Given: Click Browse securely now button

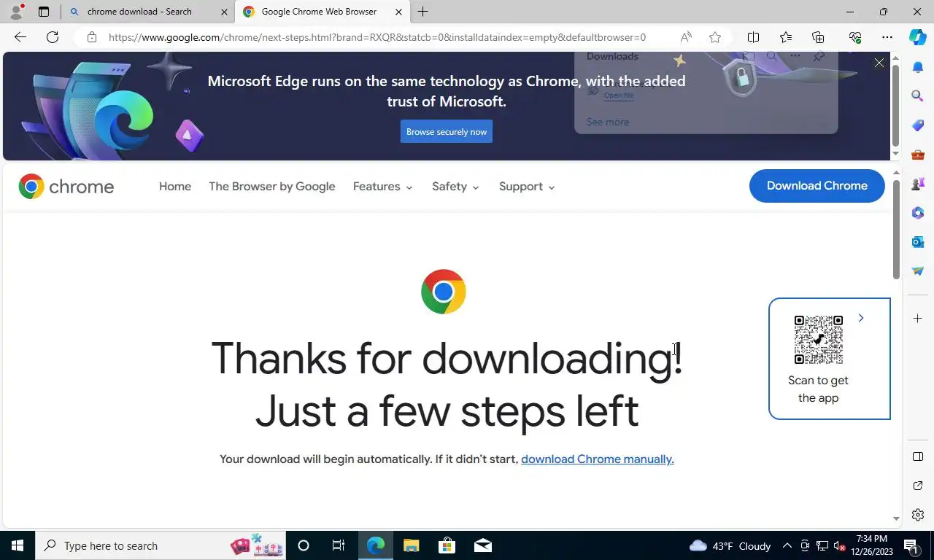Looking at the screenshot, I should pyautogui.click(x=447, y=132).
